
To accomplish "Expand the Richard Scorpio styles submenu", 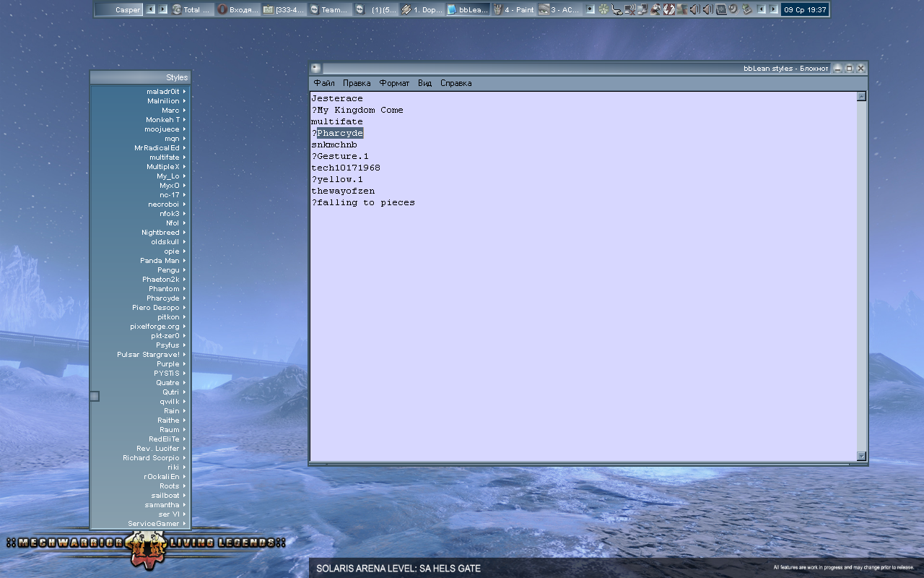I will pyautogui.click(x=140, y=458).
